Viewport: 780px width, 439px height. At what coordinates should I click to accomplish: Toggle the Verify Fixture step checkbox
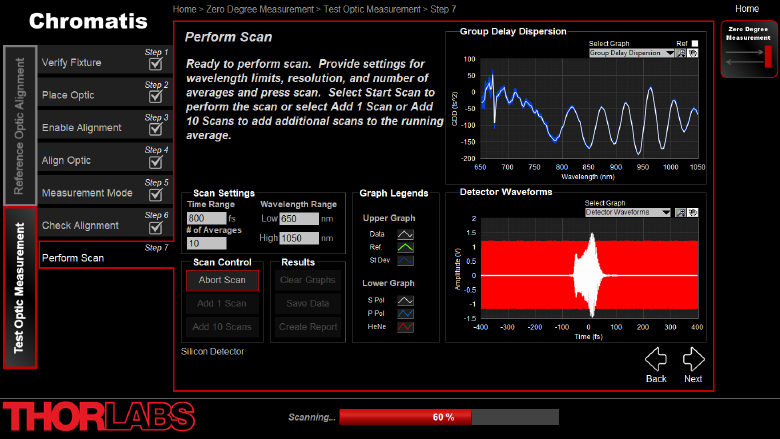click(155, 64)
